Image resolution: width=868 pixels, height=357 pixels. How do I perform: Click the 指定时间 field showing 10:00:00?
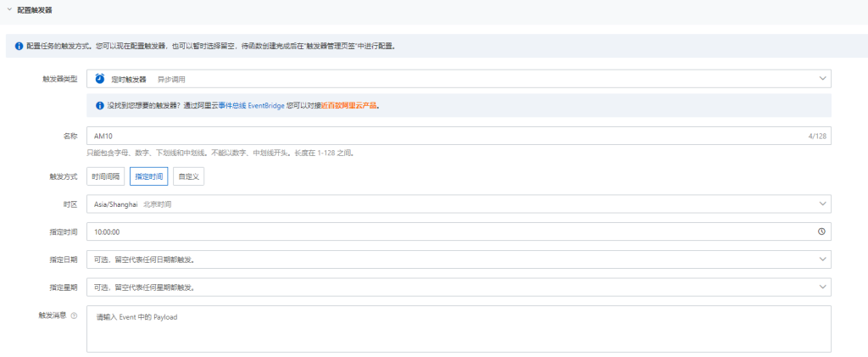pos(459,231)
